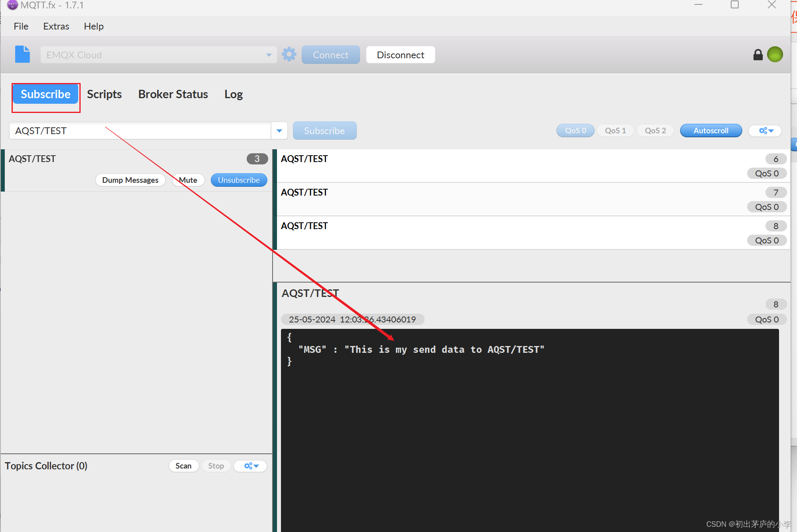
Task: Expand the AQST/TEST topic history dropdown
Action: pyautogui.click(x=279, y=131)
